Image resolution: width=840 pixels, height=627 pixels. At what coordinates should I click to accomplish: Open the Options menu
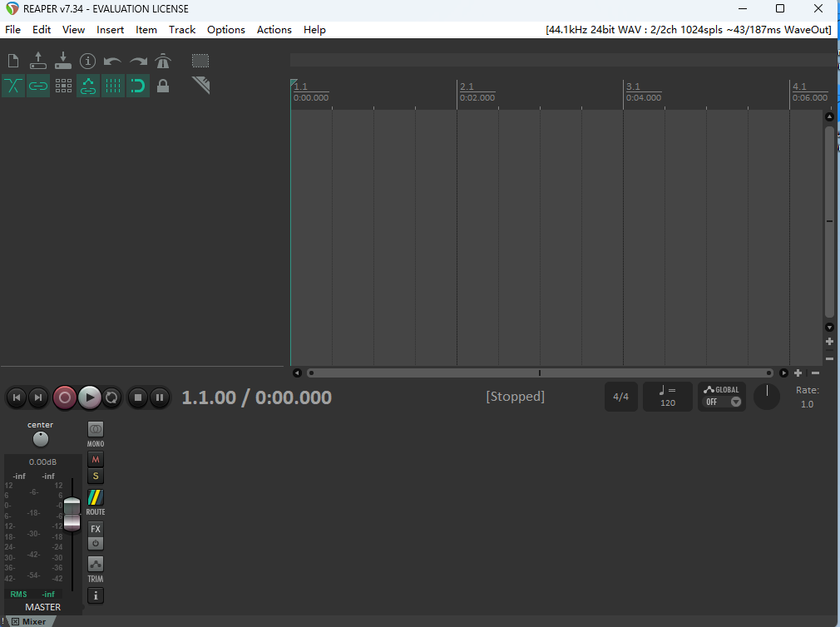[226, 30]
